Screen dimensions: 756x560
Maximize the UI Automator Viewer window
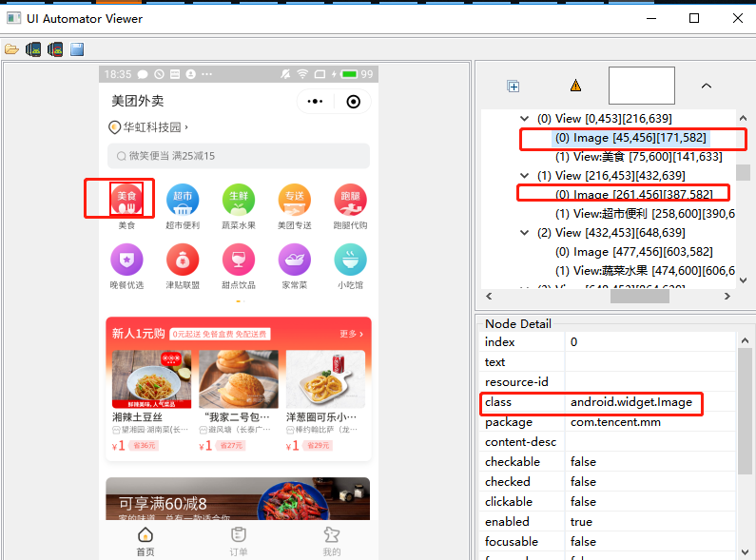point(694,18)
